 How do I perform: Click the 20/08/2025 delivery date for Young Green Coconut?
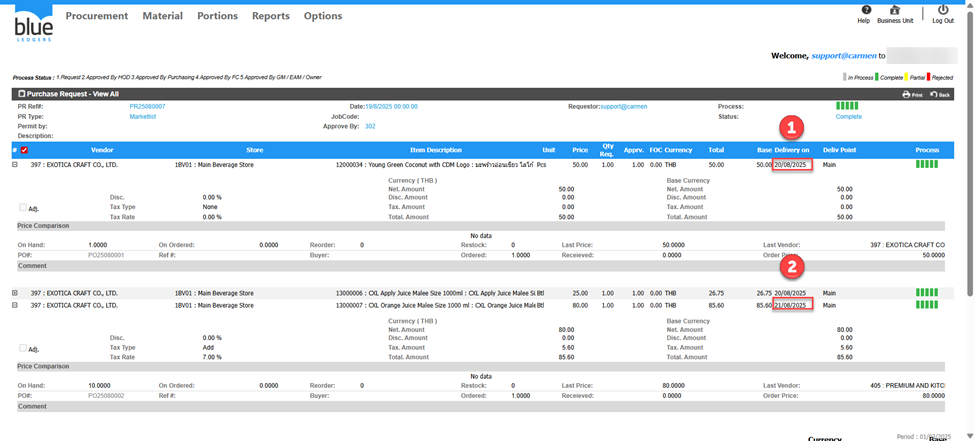pyautogui.click(x=791, y=164)
